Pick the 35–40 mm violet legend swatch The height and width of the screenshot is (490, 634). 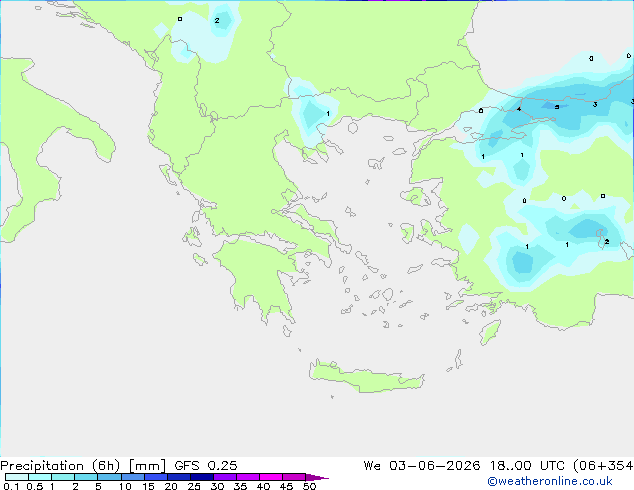point(248,477)
